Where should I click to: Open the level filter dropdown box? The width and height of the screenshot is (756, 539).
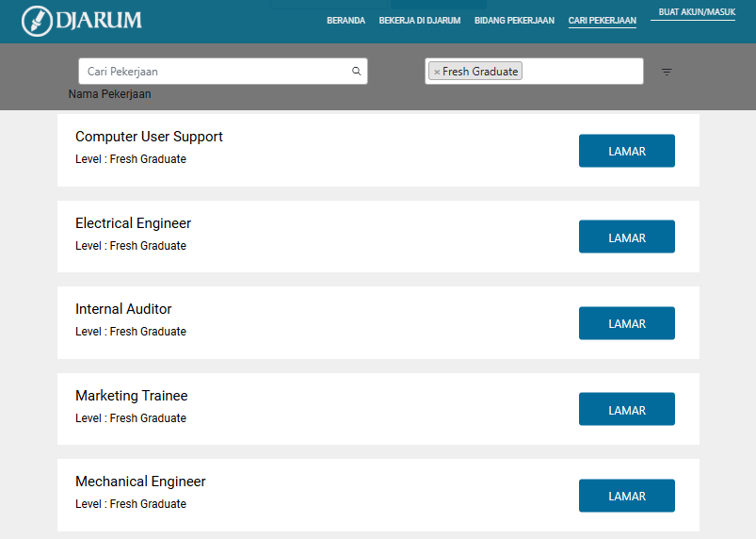(x=579, y=71)
